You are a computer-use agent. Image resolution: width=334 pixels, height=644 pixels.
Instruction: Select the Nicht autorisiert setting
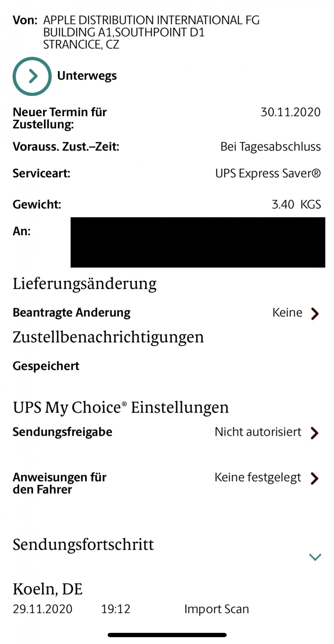click(x=258, y=432)
